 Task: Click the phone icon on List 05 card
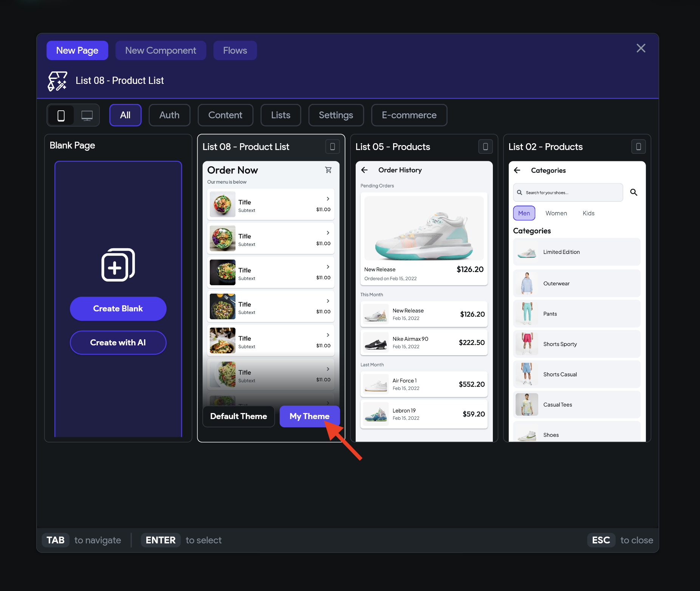pyautogui.click(x=486, y=147)
